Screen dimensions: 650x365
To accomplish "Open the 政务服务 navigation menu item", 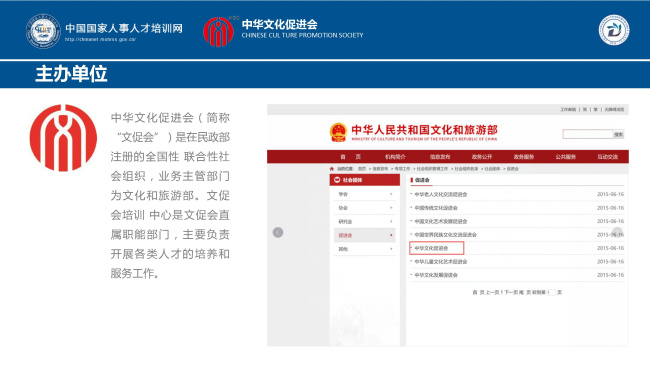I will click(x=524, y=157).
